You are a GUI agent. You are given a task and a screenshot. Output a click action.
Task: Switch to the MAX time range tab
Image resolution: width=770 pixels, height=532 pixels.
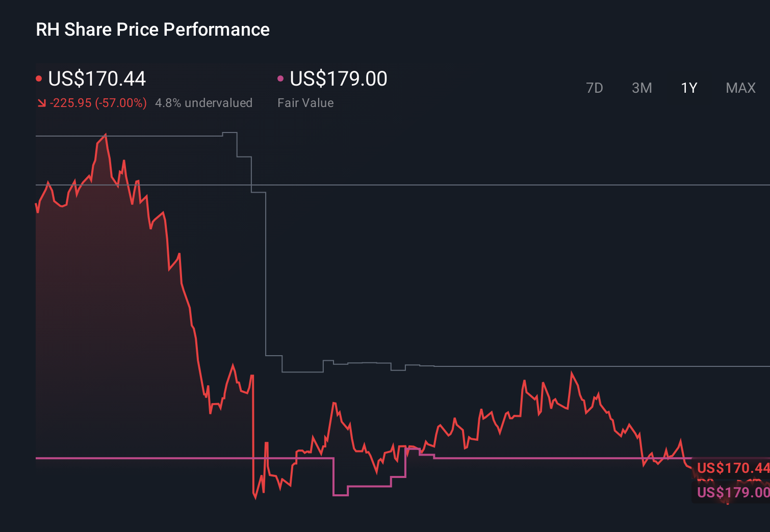(740, 88)
